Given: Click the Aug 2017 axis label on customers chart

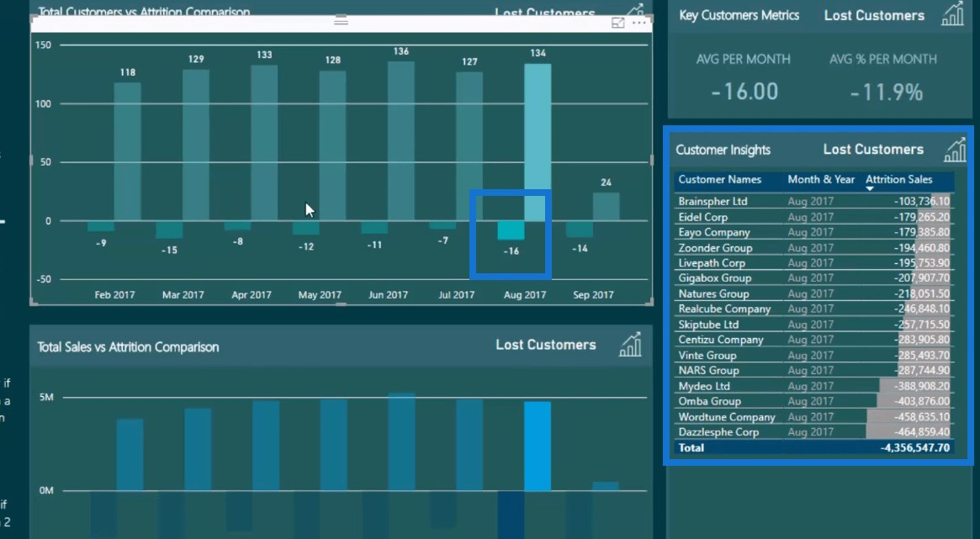Looking at the screenshot, I should pos(525,295).
